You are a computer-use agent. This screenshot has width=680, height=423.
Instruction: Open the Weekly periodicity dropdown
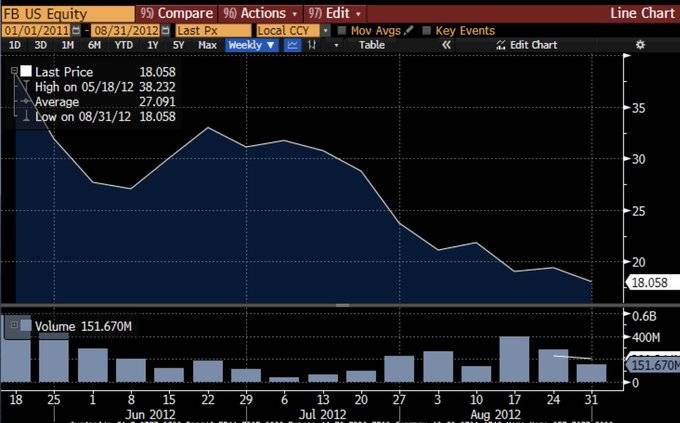[251, 45]
